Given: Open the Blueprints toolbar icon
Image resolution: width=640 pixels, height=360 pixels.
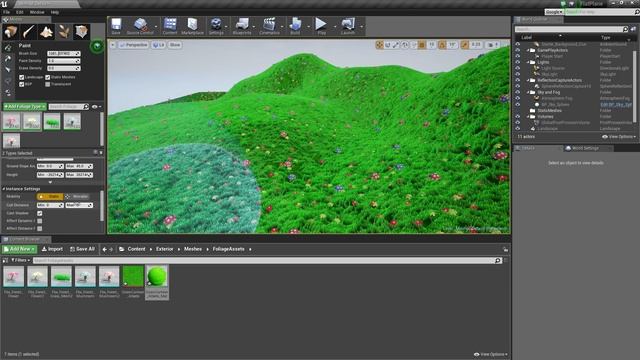Looking at the screenshot, I should pyautogui.click(x=242, y=26).
